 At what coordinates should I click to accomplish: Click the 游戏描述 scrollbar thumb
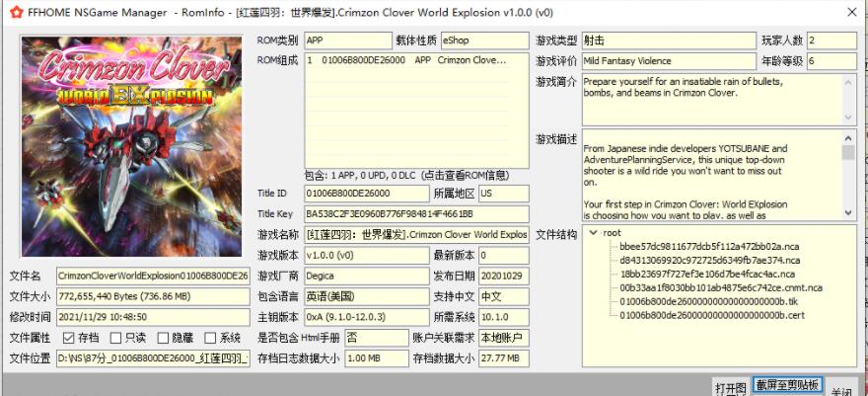click(x=848, y=152)
